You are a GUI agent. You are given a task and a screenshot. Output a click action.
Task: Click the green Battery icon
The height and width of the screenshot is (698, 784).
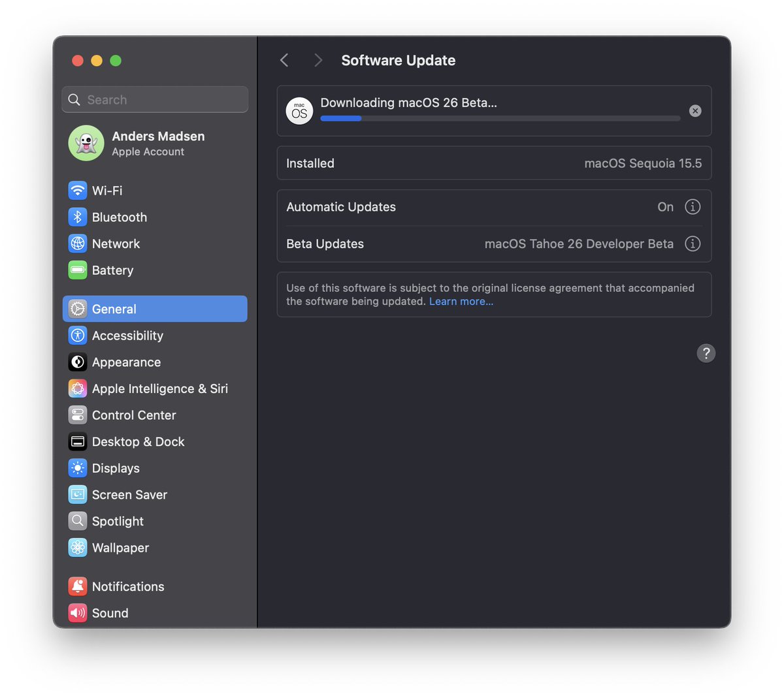coord(78,270)
